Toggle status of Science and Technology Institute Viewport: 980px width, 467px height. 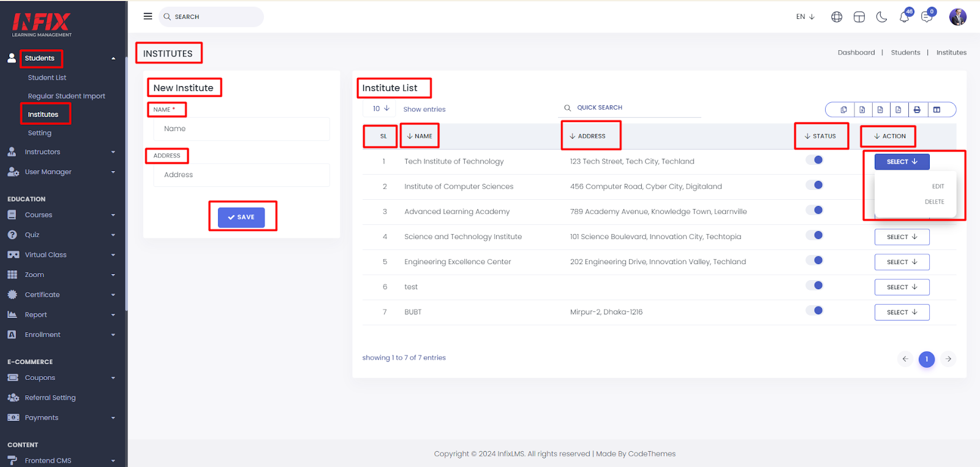coord(815,235)
